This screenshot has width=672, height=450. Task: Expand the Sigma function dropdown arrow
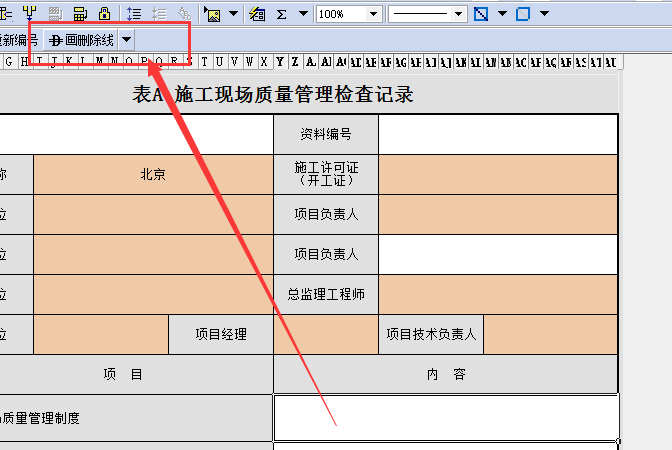coord(301,14)
